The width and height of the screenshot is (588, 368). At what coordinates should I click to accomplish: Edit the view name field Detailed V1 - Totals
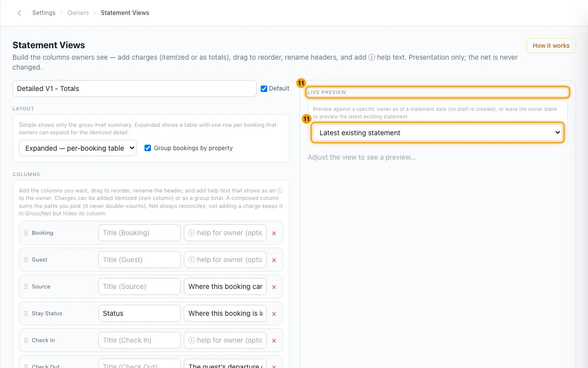point(134,89)
